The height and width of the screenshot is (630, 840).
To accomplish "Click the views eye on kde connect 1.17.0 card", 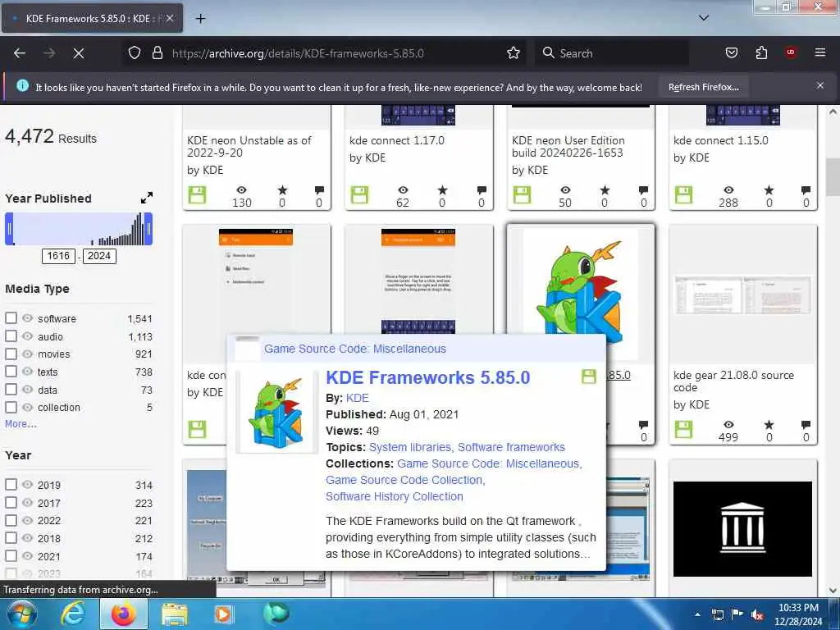I will click(403, 189).
